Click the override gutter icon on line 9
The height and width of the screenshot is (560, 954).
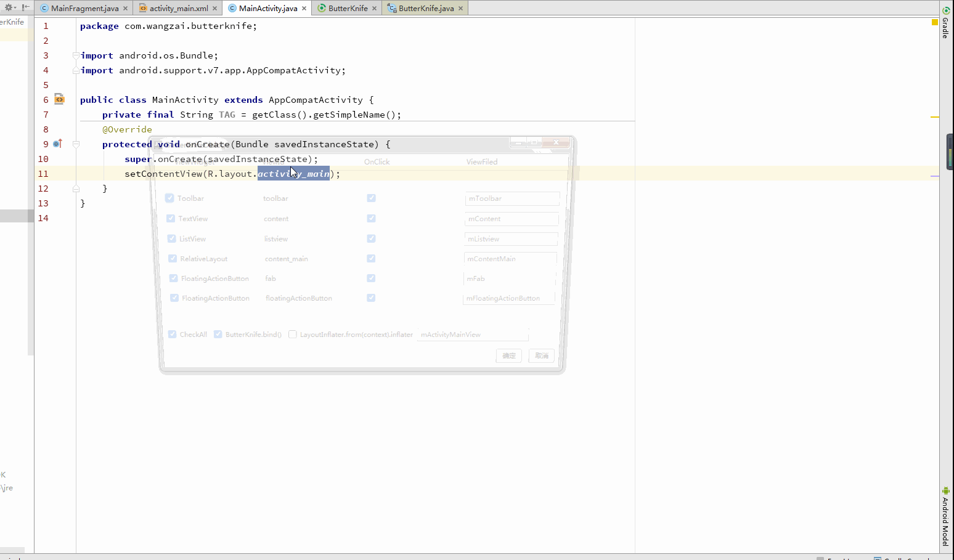click(57, 144)
